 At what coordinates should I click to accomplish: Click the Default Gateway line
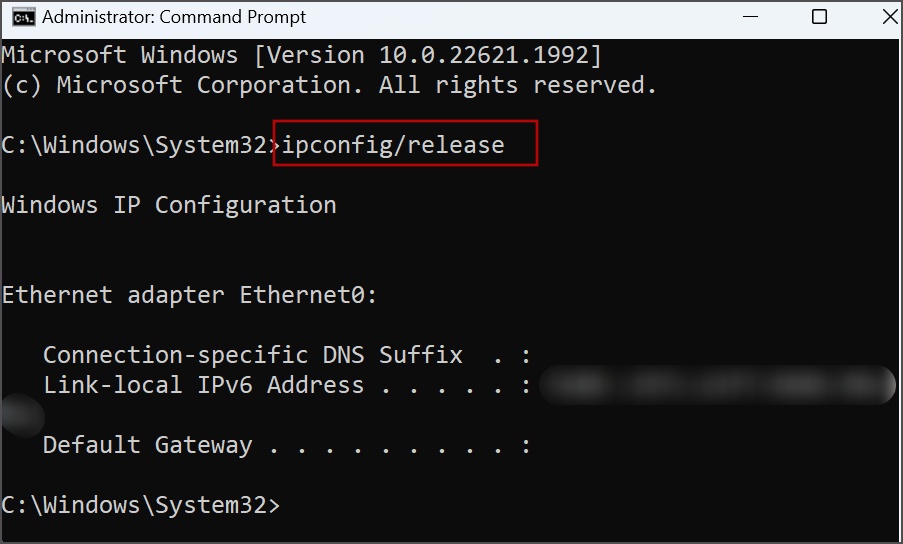coord(287,446)
